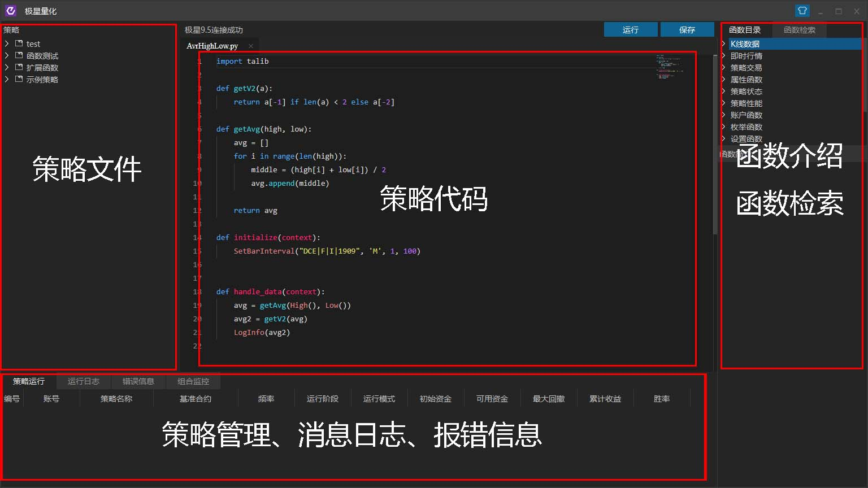868x488 pixels.
Task: Open the skin theme shirt icon
Action: (x=802, y=11)
